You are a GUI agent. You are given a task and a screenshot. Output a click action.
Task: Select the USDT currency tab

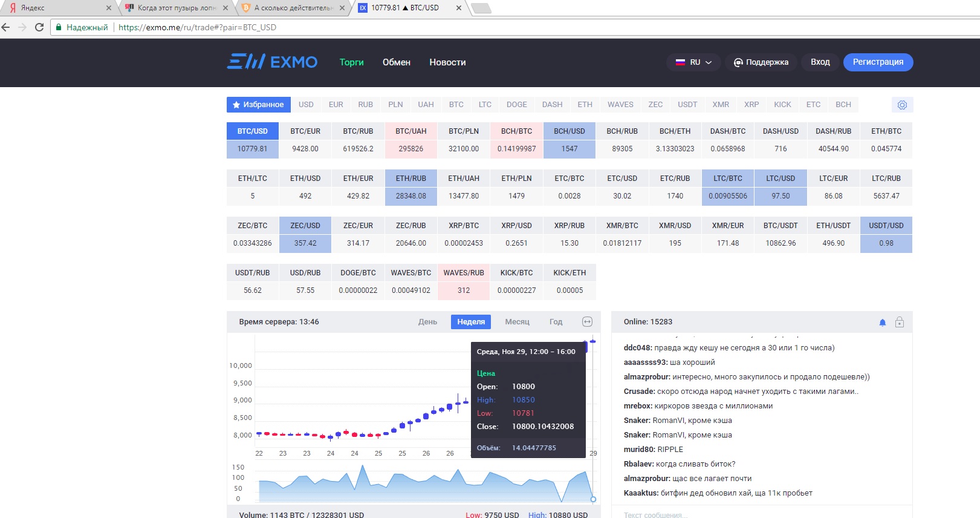tap(687, 105)
